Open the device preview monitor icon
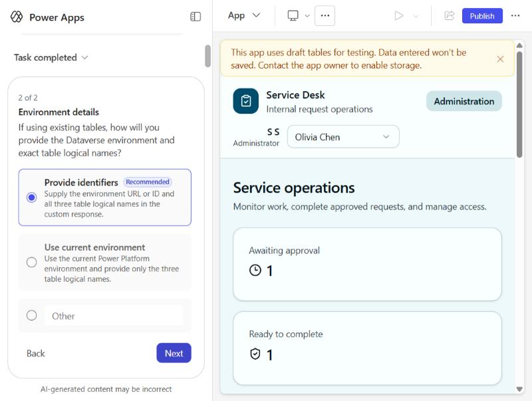Image resolution: width=532 pixels, height=401 pixels. [293, 15]
